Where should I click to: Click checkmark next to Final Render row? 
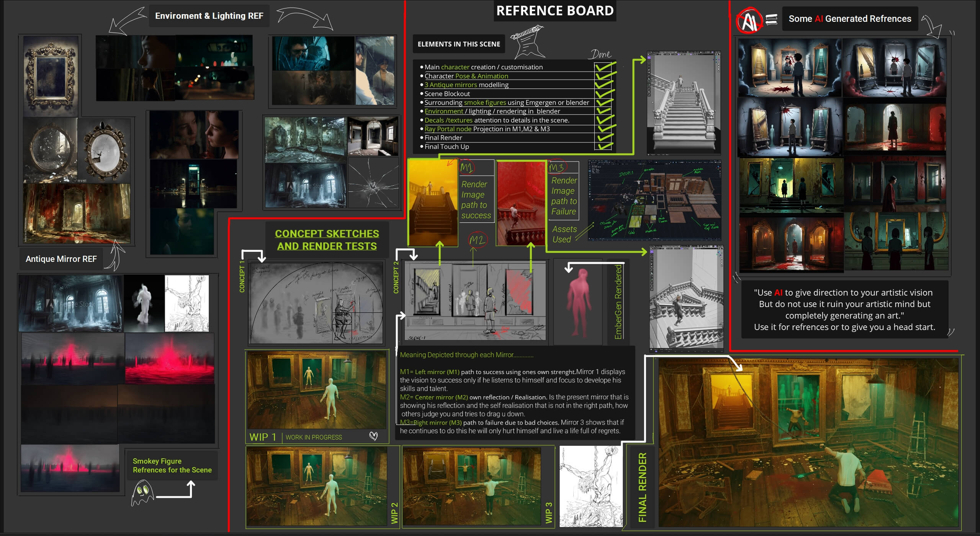coord(605,137)
